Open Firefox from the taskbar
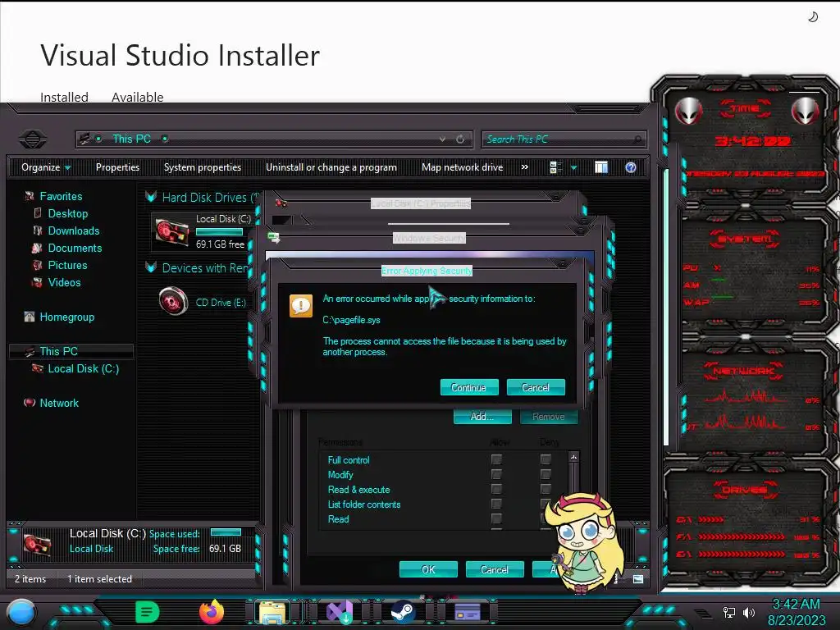Image resolution: width=840 pixels, height=630 pixels. (212, 612)
